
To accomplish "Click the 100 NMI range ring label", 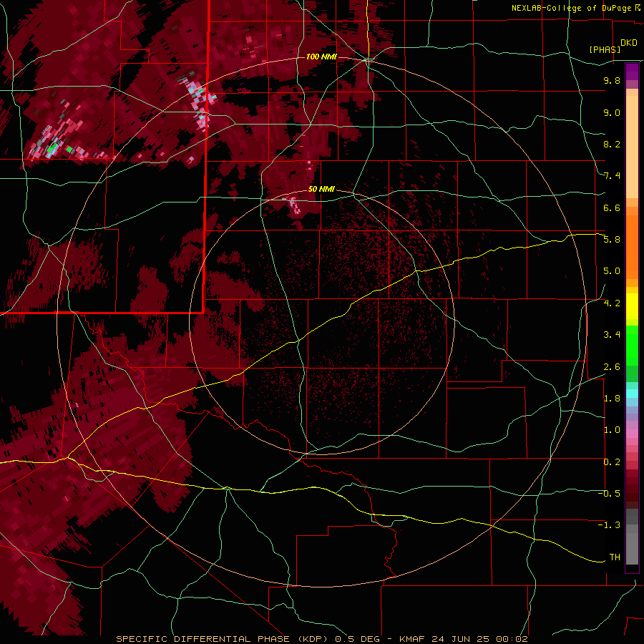I will pos(321,57).
